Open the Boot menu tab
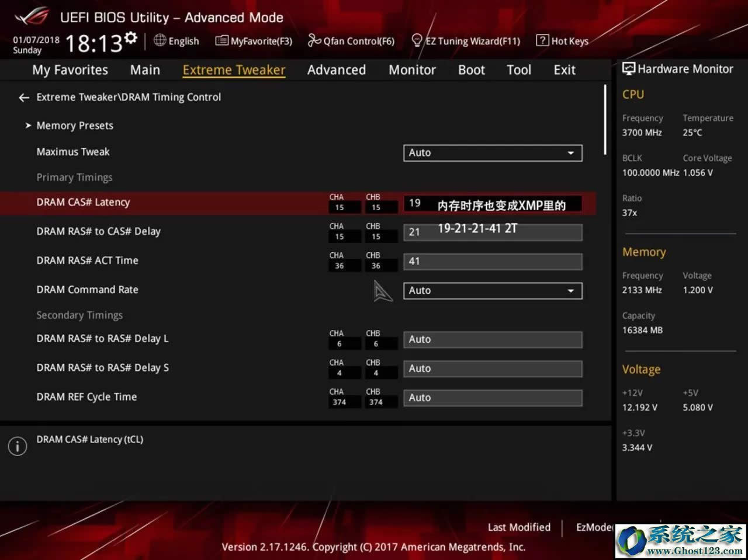 tap(471, 69)
